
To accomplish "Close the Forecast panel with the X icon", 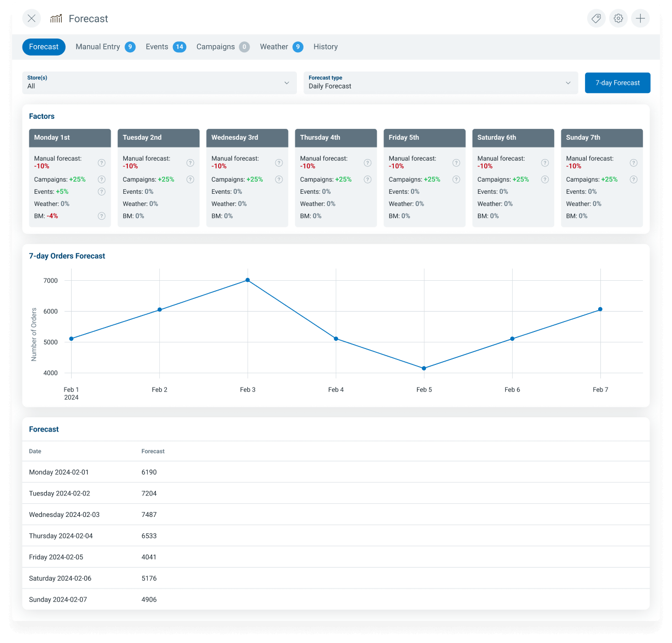I will (x=31, y=18).
